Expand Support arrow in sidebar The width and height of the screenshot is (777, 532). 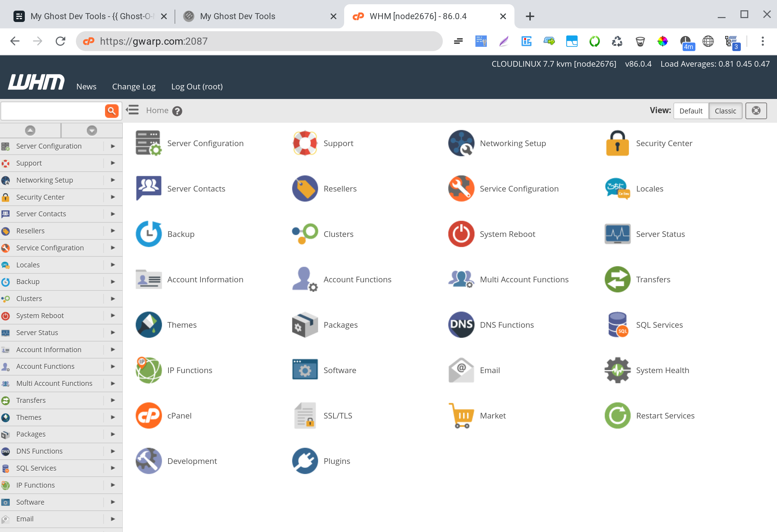[113, 163]
